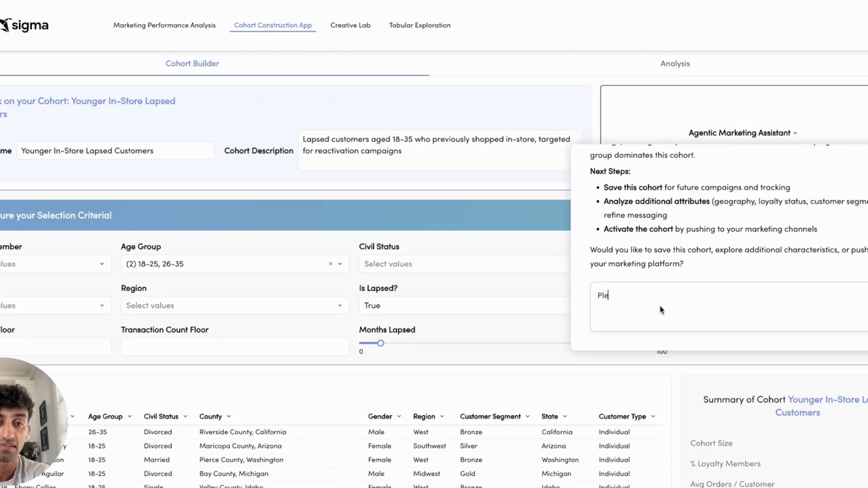Click the Midwest region cell
The image size is (868, 488).
tap(427, 474)
